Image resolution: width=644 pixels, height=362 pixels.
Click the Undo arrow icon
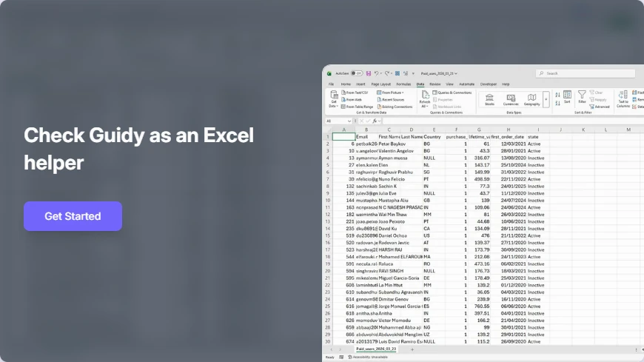pyautogui.click(x=376, y=73)
